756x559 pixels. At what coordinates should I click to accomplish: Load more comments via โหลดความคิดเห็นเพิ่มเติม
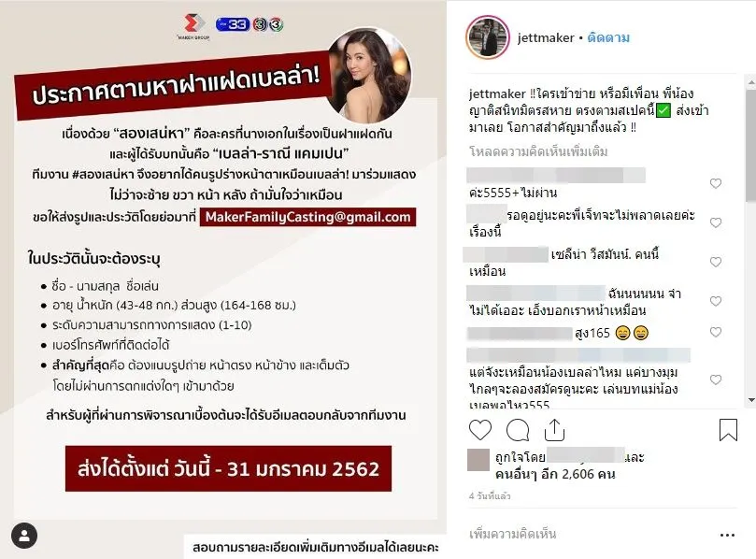(538, 151)
